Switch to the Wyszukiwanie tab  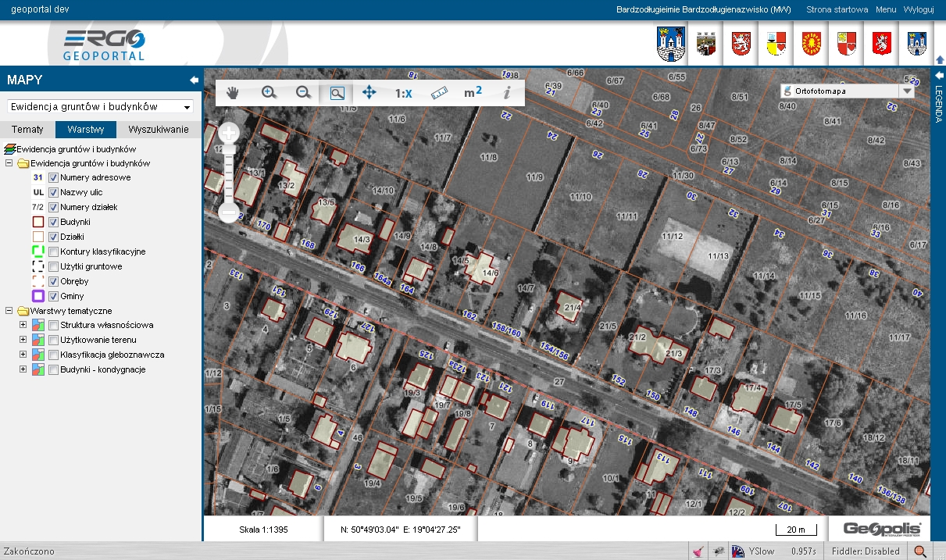159,130
